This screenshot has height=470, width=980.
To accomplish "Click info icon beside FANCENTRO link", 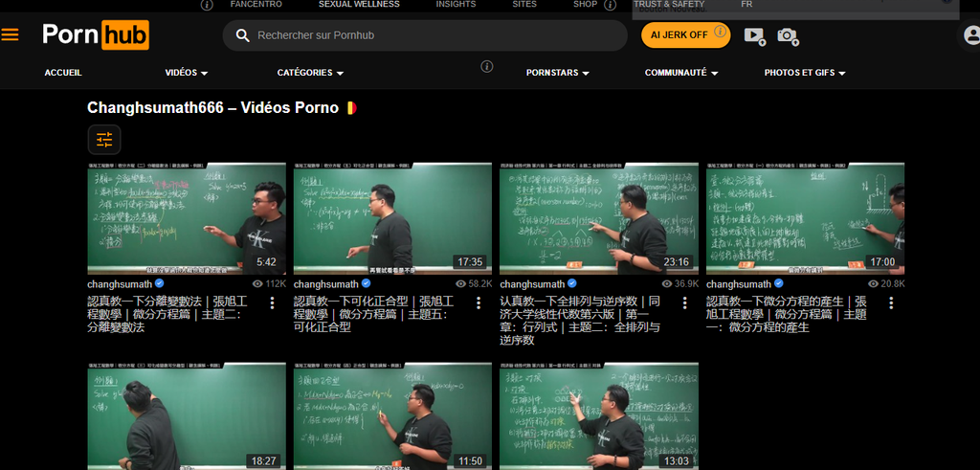I will tap(207, 5).
